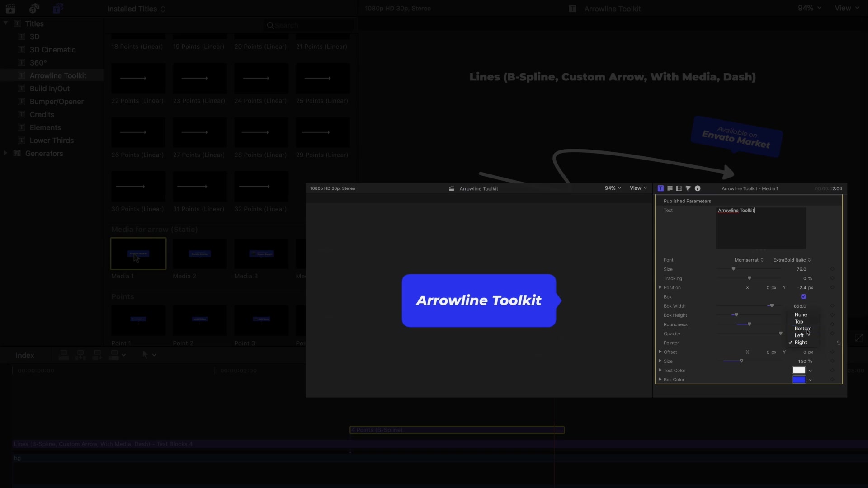
Task: Open the ExtraBold Italic style popup
Action: click(792, 260)
